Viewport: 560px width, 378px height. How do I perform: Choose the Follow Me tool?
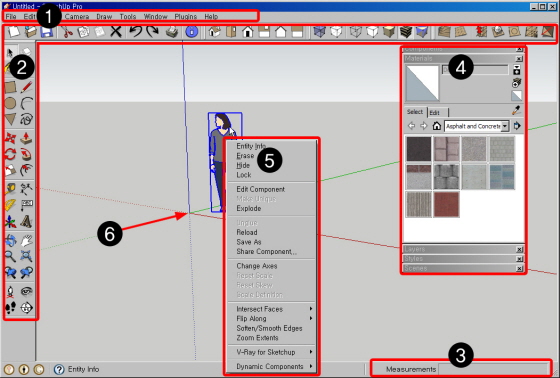coord(26,154)
